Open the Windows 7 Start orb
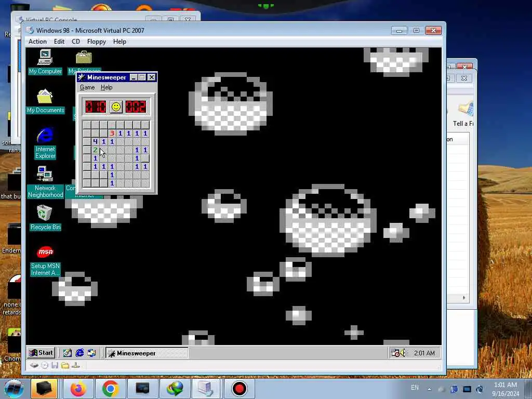This screenshot has width=532, height=399. click(13, 389)
